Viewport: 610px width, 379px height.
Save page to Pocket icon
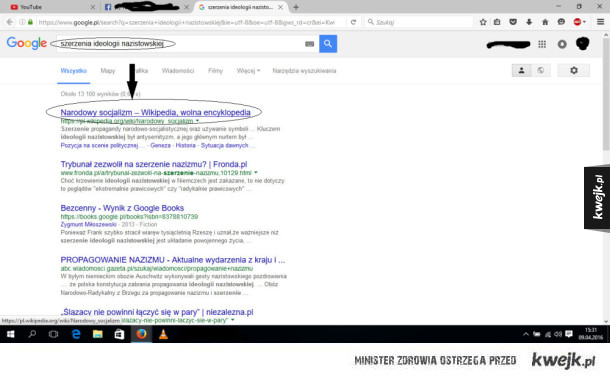pyautogui.click(x=513, y=22)
